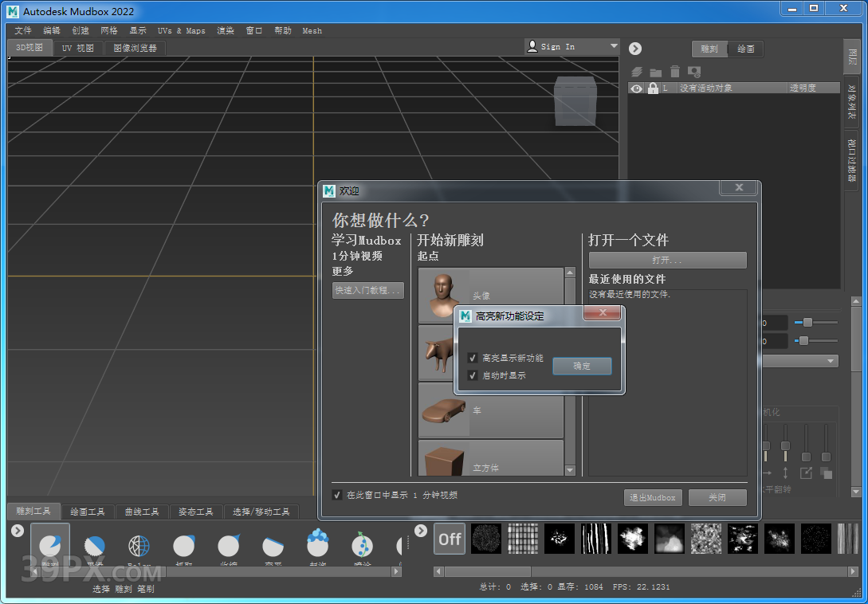This screenshot has height=604, width=868.
Task: Expand the layers panel arrow menu
Action: [635, 49]
